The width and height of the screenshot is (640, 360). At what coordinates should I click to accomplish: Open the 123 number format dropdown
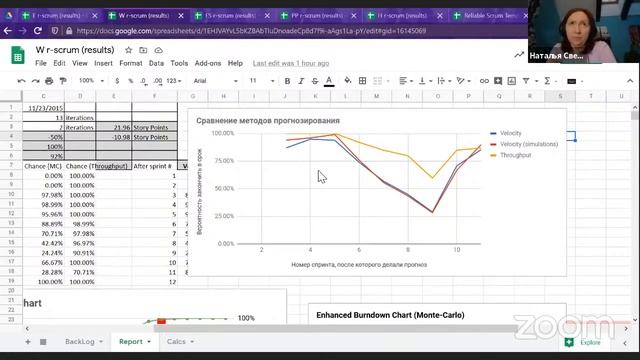(173, 81)
